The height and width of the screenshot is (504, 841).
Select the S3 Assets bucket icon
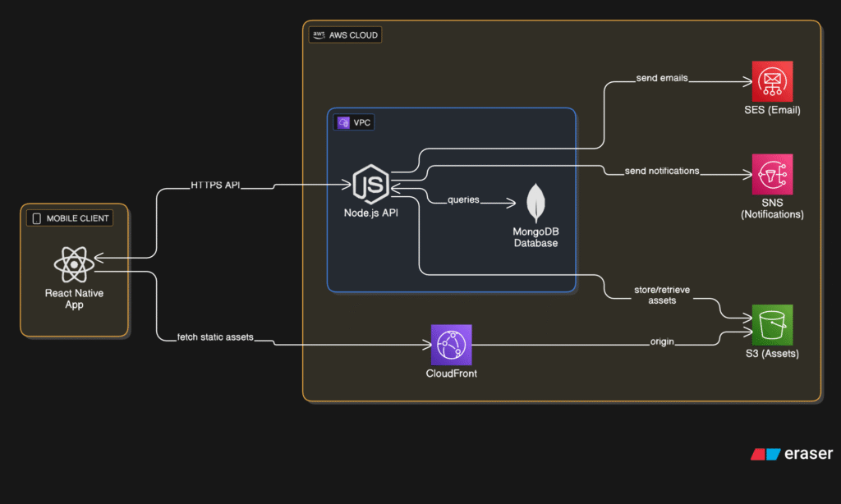[772, 325]
